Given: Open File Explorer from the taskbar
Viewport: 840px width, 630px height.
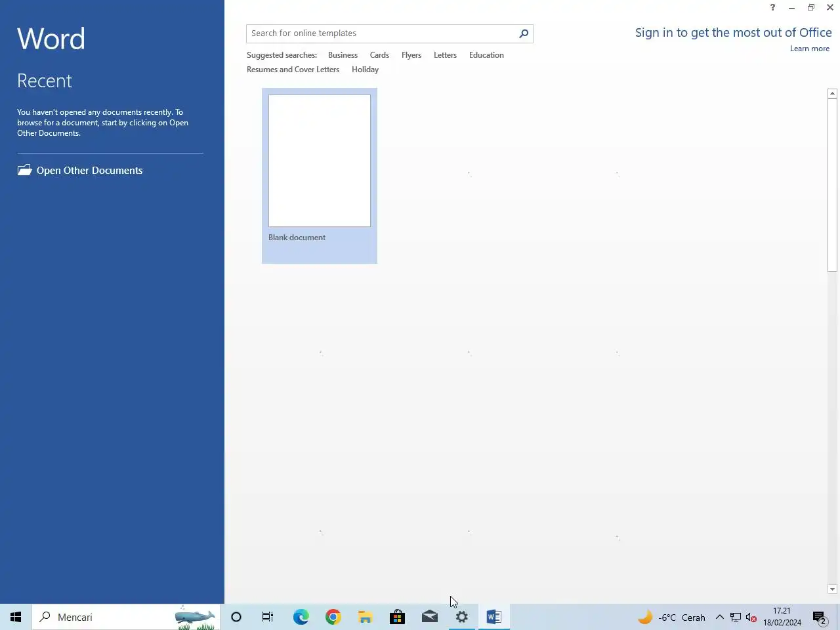Looking at the screenshot, I should click(365, 617).
